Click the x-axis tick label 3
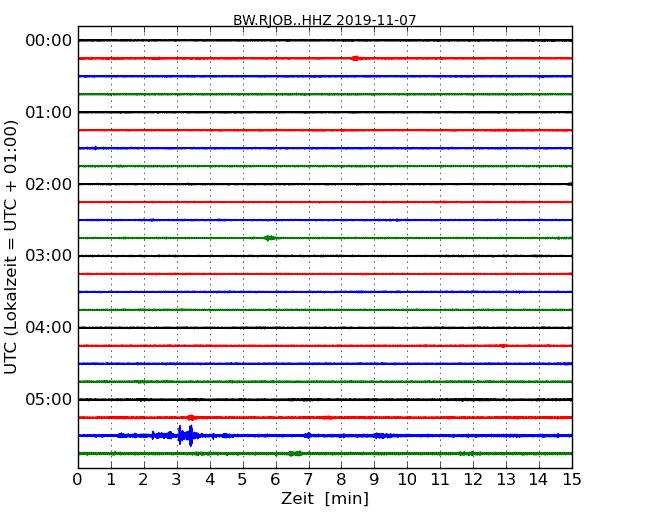The width and height of the screenshot is (650, 520). (x=177, y=480)
